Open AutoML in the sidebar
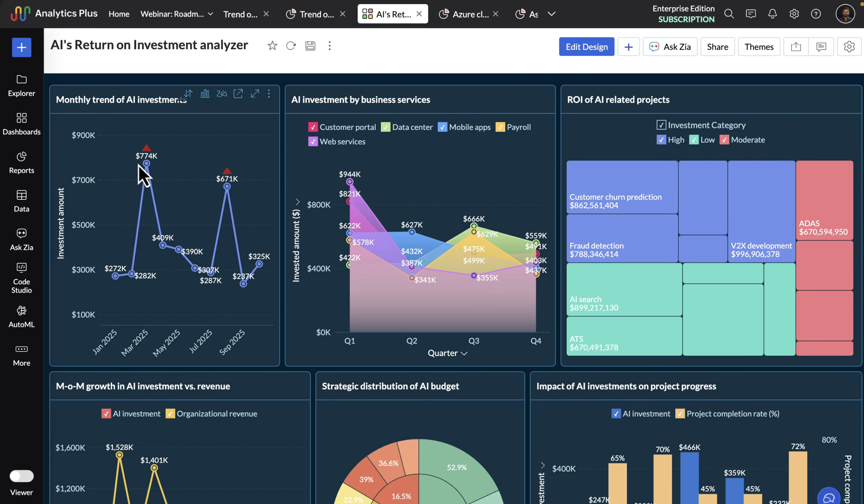 click(21, 316)
